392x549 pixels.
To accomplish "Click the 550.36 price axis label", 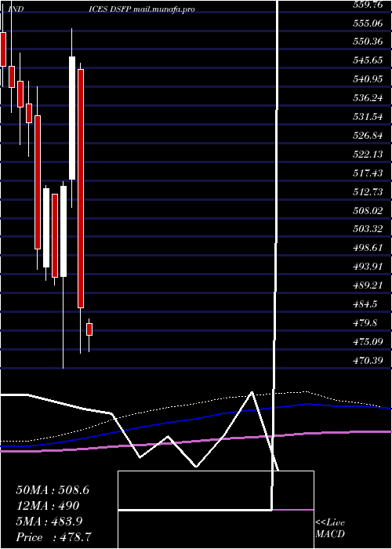I will [368, 42].
